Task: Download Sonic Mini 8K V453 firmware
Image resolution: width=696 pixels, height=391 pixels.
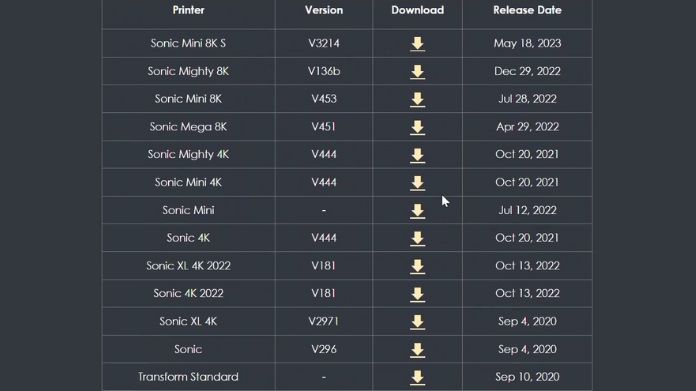Action: click(417, 99)
